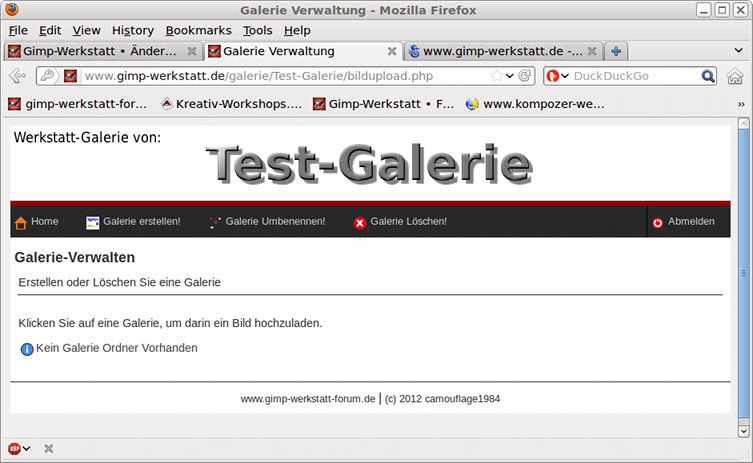Click the red X Galerie Löschen icon

360,223
